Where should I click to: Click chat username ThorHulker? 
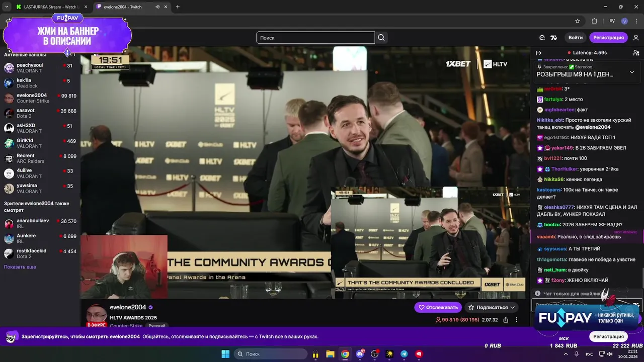coord(564,169)
